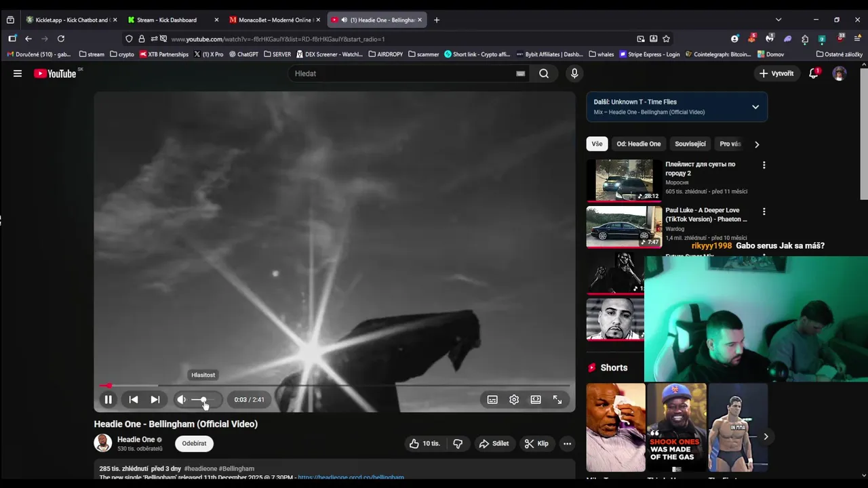This screenshot has height=488, width=868.
Task: Pause the video playback
Action: (108, 400)
